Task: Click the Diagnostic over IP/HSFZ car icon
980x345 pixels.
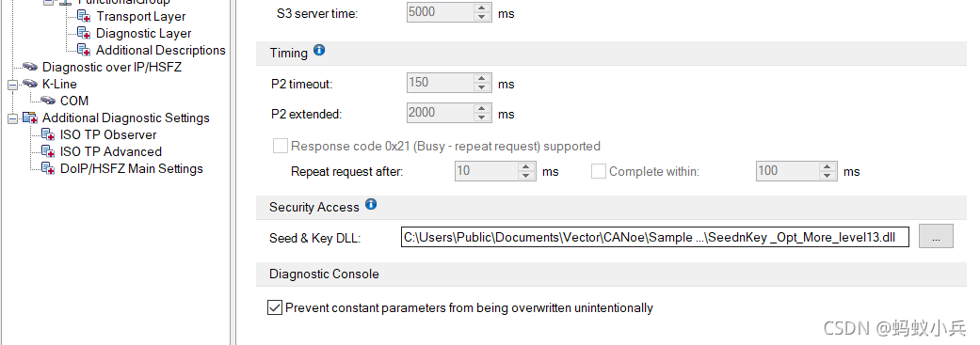Action: pyautogui.click(x=29, y=67)
